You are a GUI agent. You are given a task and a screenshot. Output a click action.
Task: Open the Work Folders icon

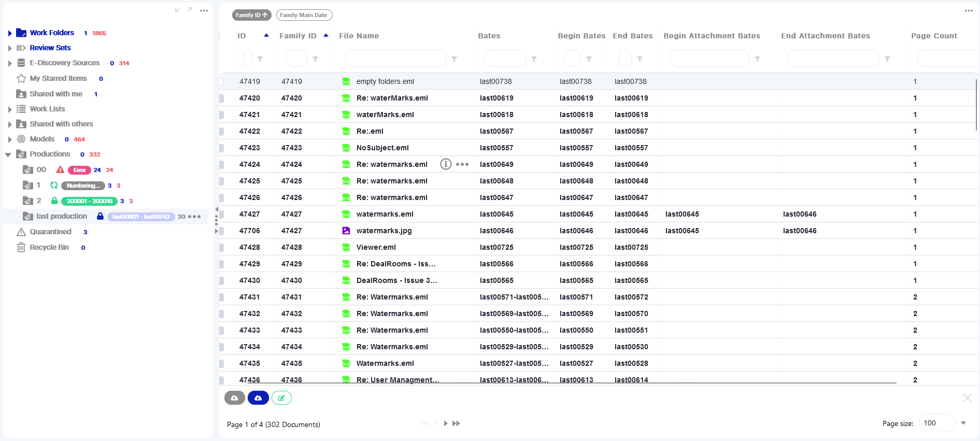click(21, 33)
